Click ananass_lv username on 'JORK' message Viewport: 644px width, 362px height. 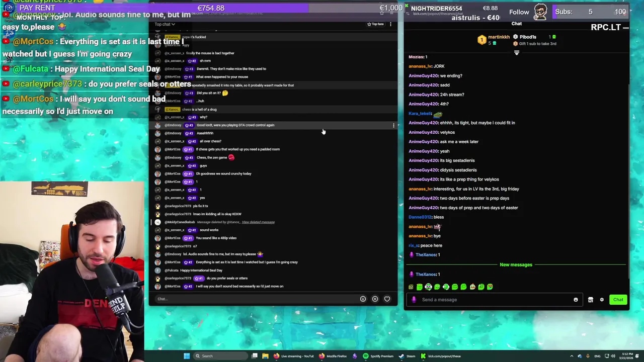[420, 66]
